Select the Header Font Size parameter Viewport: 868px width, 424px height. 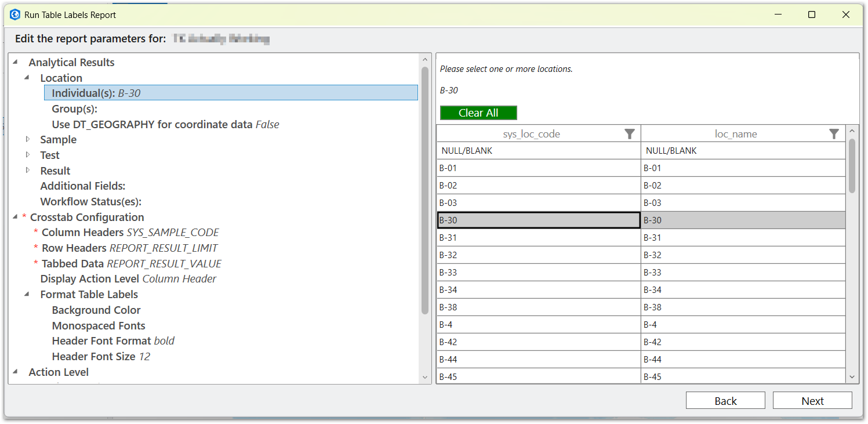coord(100,356)
